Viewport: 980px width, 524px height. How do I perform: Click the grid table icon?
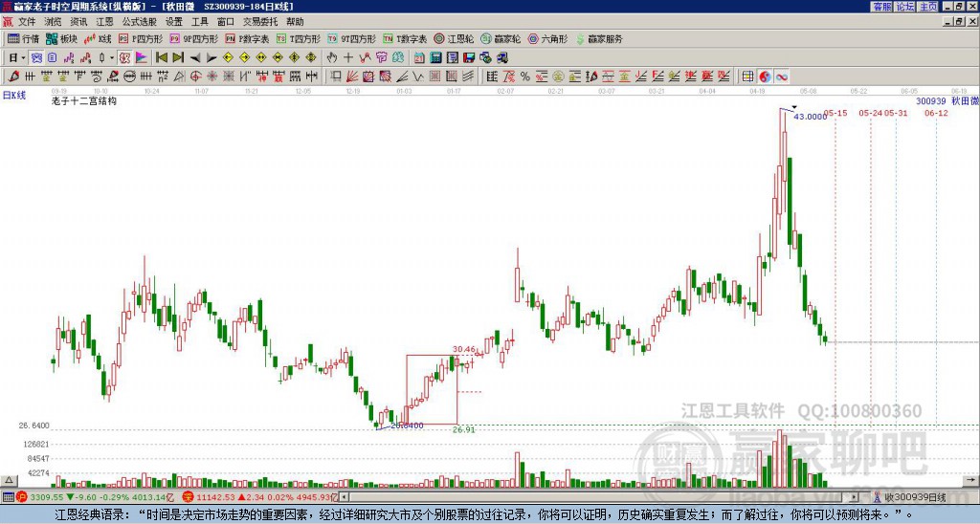point(747,76)
